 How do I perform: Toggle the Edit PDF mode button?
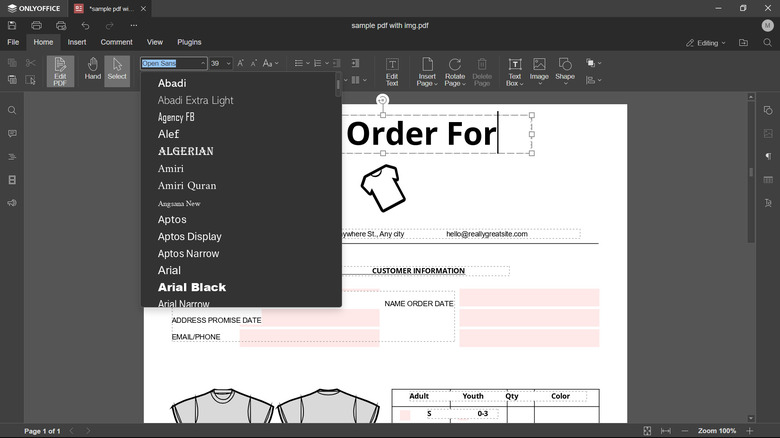click(x=60, y=70)
